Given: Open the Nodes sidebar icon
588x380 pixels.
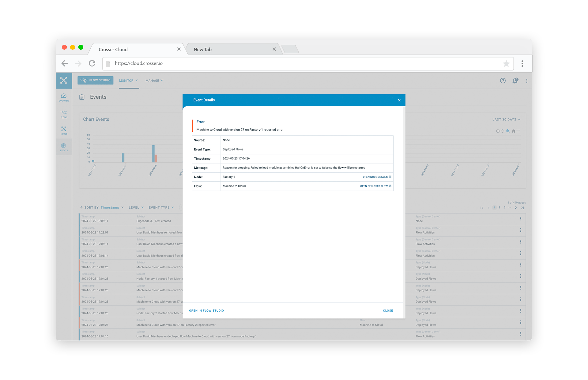Looking at the screenshot, I should coord(64,131).
